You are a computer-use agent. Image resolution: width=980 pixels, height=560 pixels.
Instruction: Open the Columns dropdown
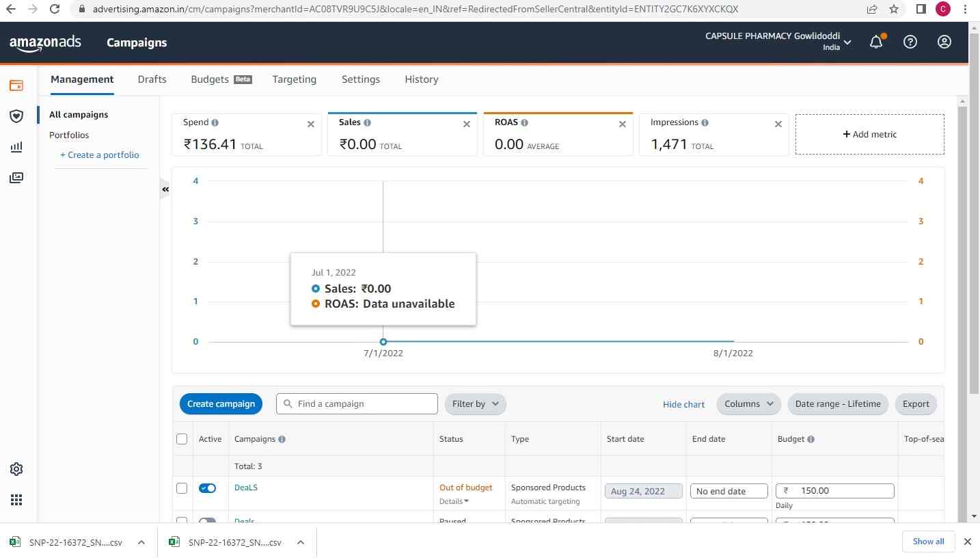pyautogui.click(x=748, y=404)
